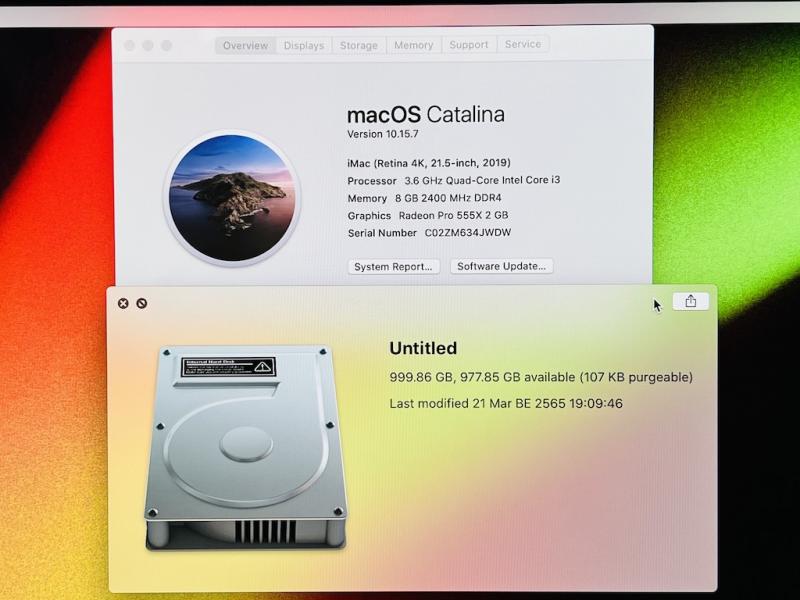Switch to the Displays tab

click(x=304, y=45)
